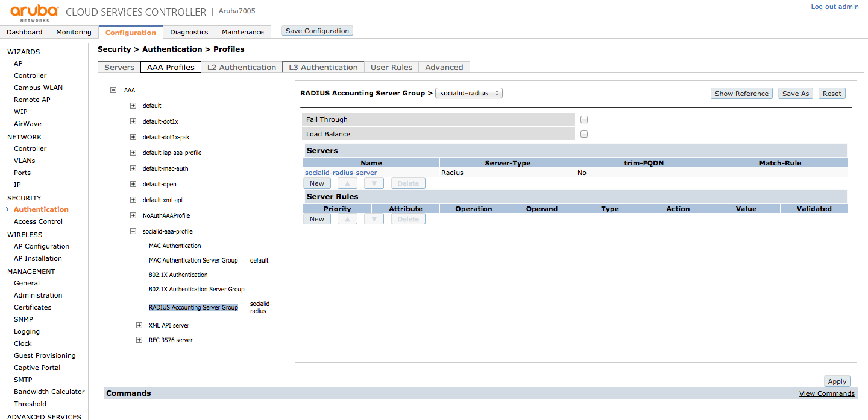Viewport: 868px width, 420px height.
Task: Open Guest Provisioning in sidebar
Action: (45, 355)
